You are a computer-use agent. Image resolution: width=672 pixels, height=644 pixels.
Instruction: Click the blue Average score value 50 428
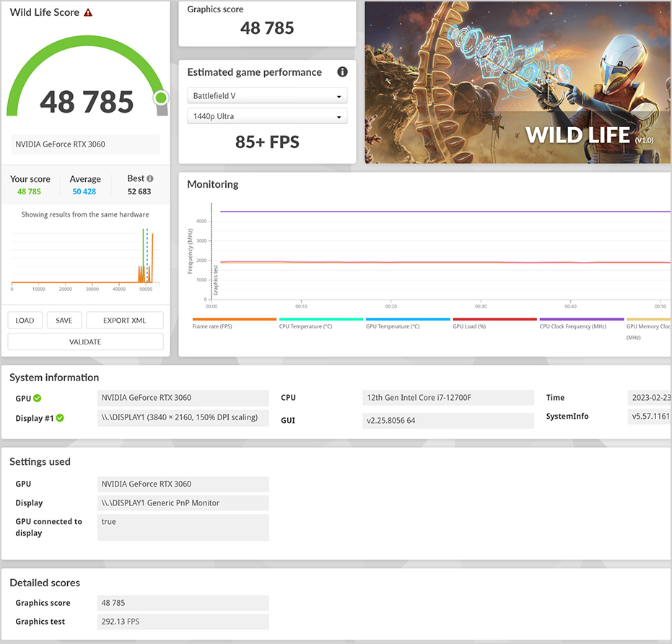click(84, 192)
